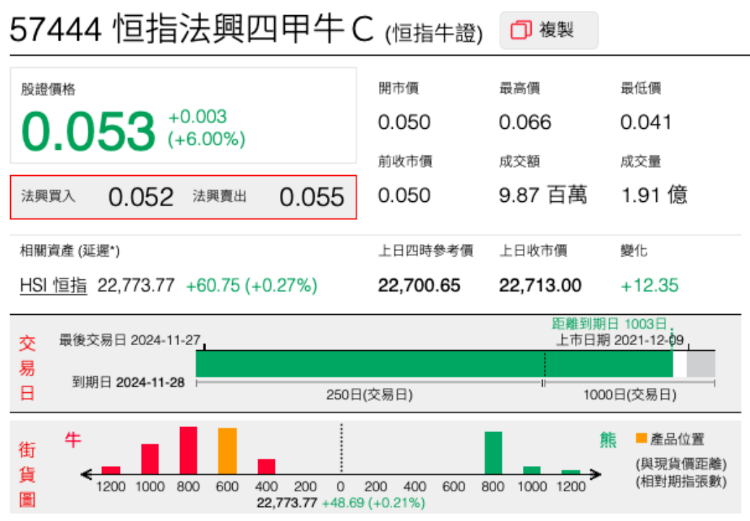Click the tallest red bull bar at 800
750x521 pixels.
[x=188, y=450]
